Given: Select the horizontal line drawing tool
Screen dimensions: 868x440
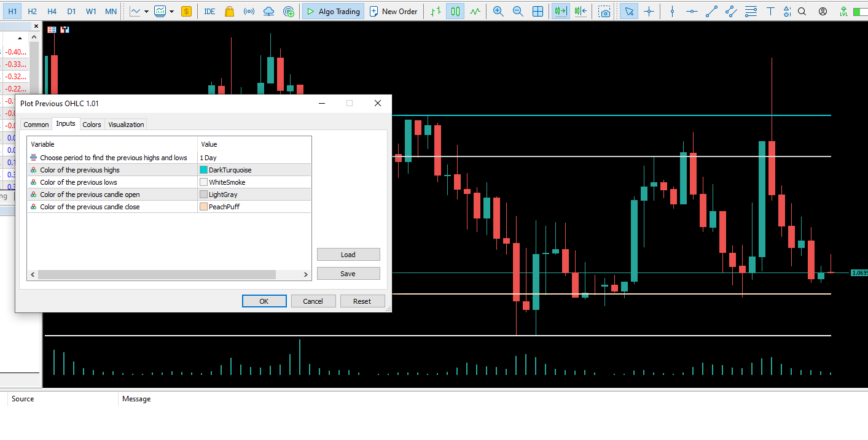Looking at the screenshot, I should click(692, 10).
